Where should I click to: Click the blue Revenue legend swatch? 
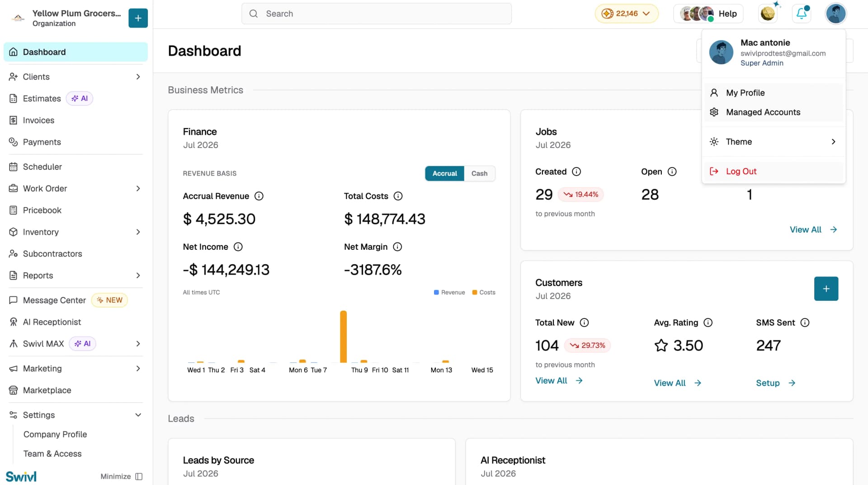436,292
